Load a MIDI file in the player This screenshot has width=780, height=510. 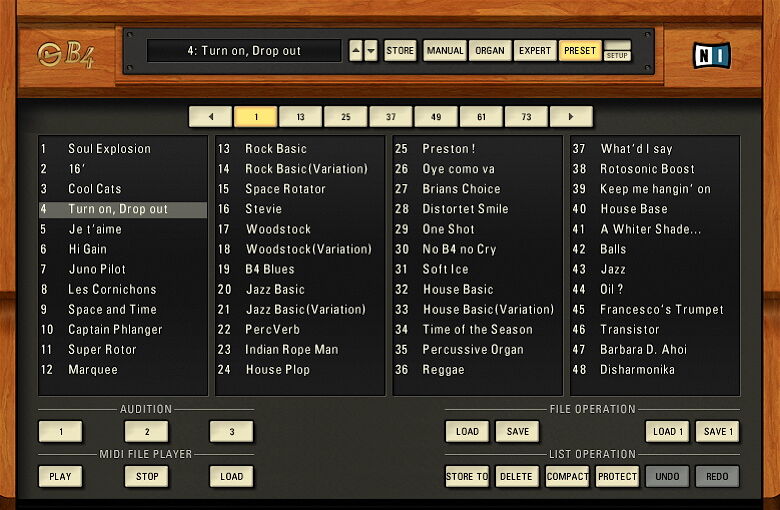232,477
